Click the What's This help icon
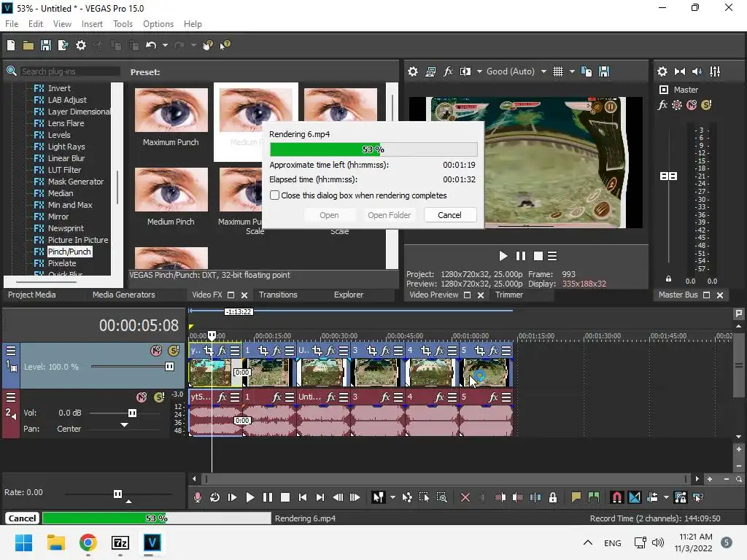 pos(225,45)
